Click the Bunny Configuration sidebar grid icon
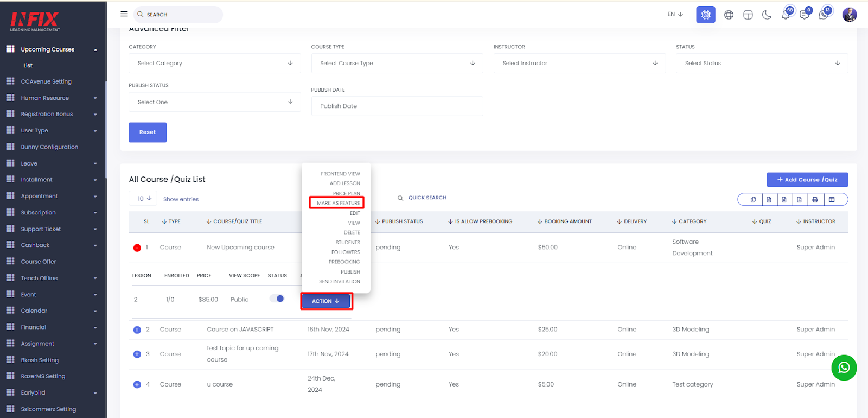Viewport: 868px width, 418px height. tap(10, 147)
